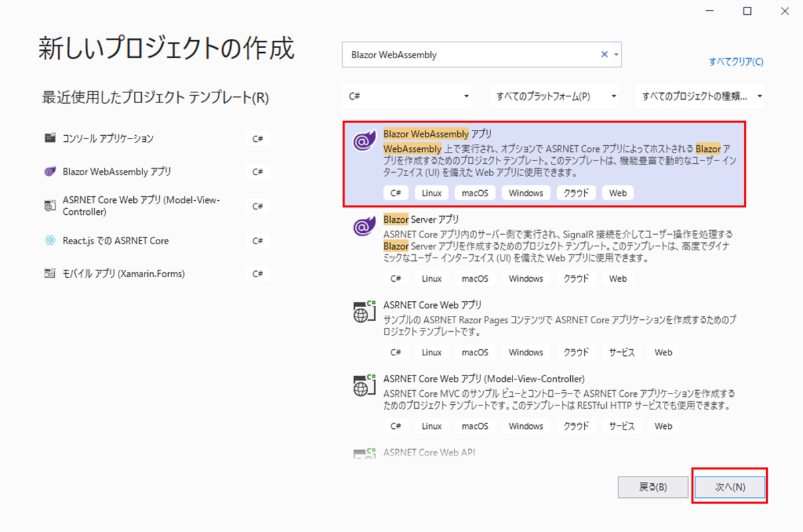
Task: Click the ASP.NET Core Web API icon
Action: [363, 452]
